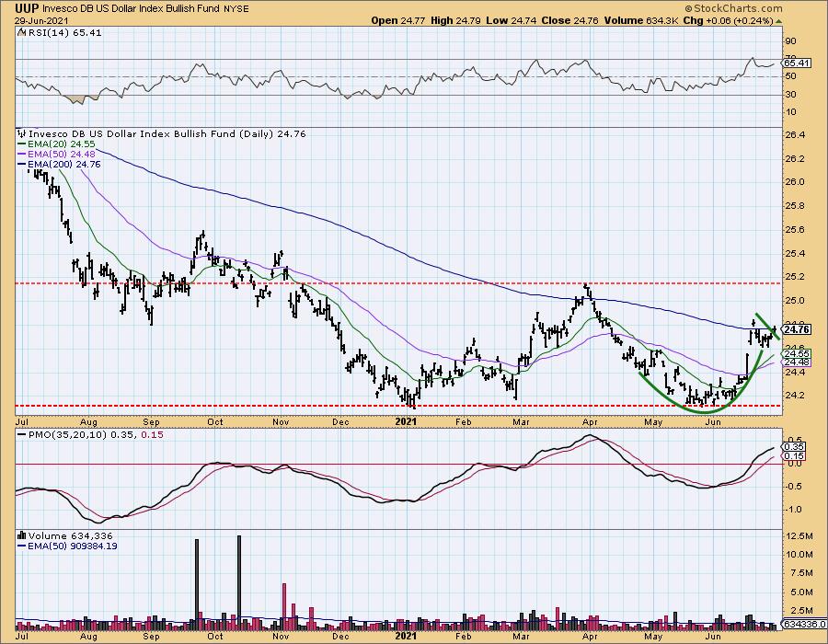
Task: Click the 10 label on the RSI axis
Action: 791,112
